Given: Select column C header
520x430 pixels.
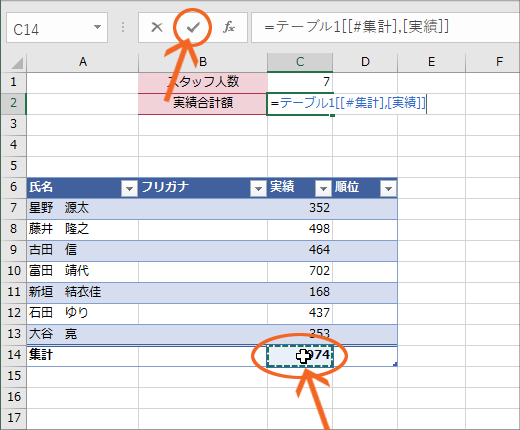Looking at the screenshot, I should [x=300, y=62].
